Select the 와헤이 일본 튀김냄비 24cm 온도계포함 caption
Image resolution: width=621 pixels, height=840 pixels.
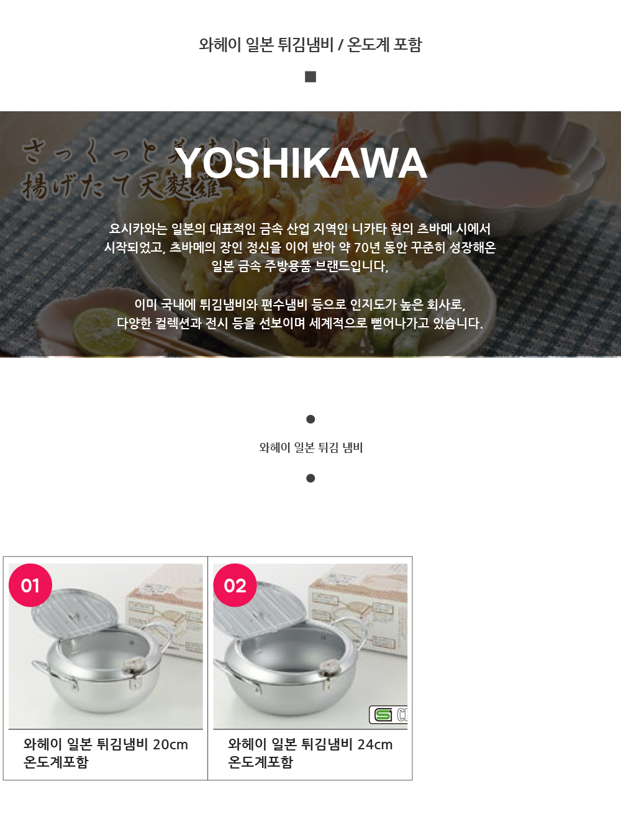(x=310, y=753)
